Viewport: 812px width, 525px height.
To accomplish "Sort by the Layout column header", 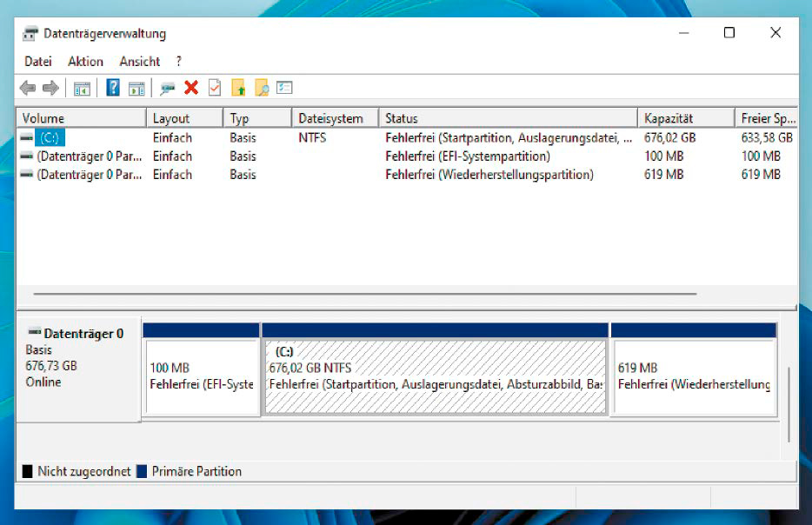I will tap(185, 118).
